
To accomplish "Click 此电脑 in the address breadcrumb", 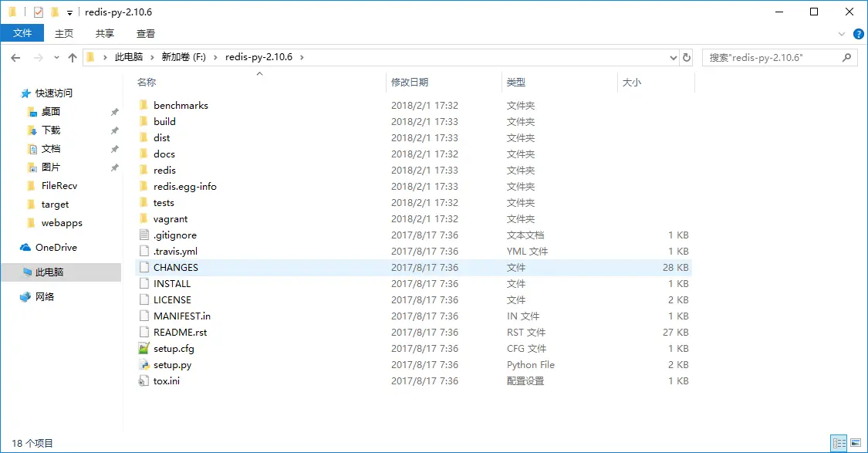I will 128,57.
